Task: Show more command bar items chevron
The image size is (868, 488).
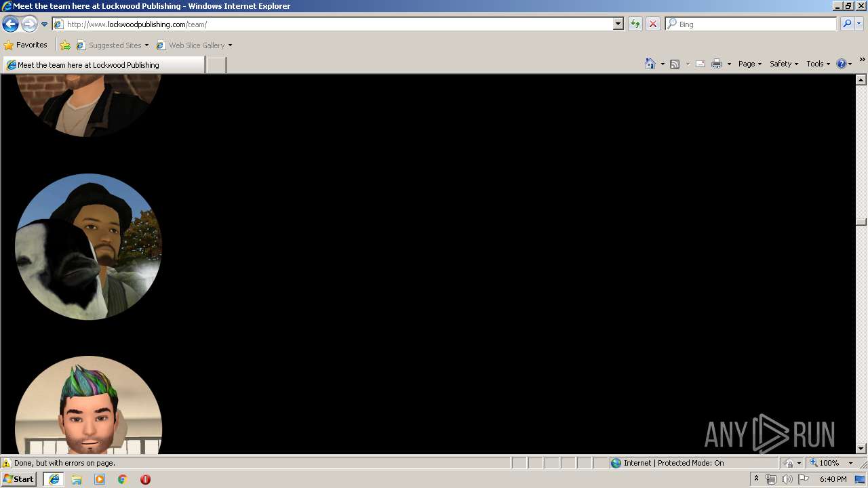Action: [x=862, y=60]
